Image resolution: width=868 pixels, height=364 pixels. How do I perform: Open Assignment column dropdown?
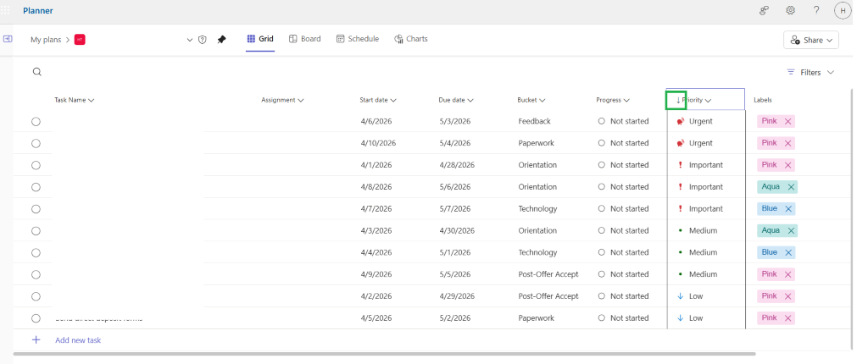click(301, 101)
